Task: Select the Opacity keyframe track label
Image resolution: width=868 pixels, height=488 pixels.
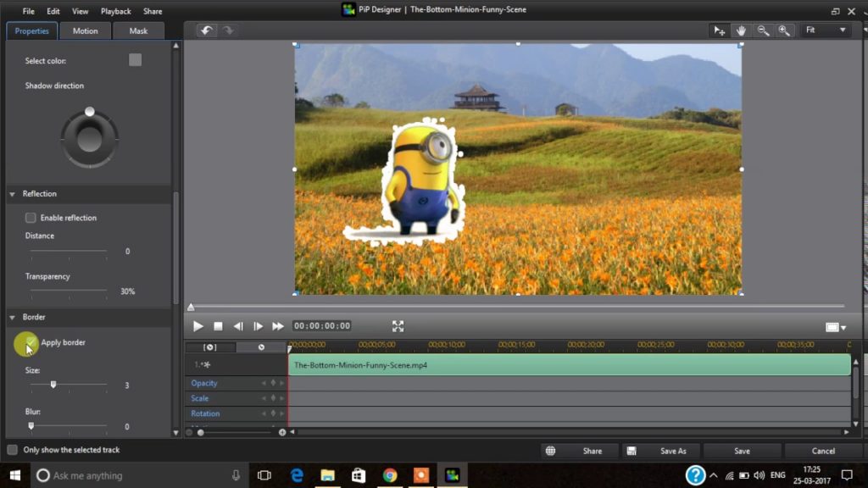Action: (204, 383)
